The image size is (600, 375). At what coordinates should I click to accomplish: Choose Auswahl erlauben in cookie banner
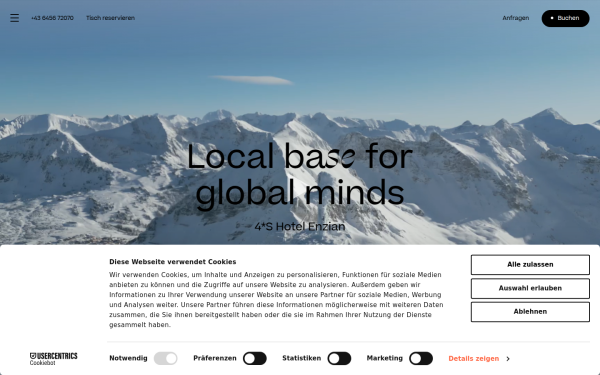click(530, 288)
